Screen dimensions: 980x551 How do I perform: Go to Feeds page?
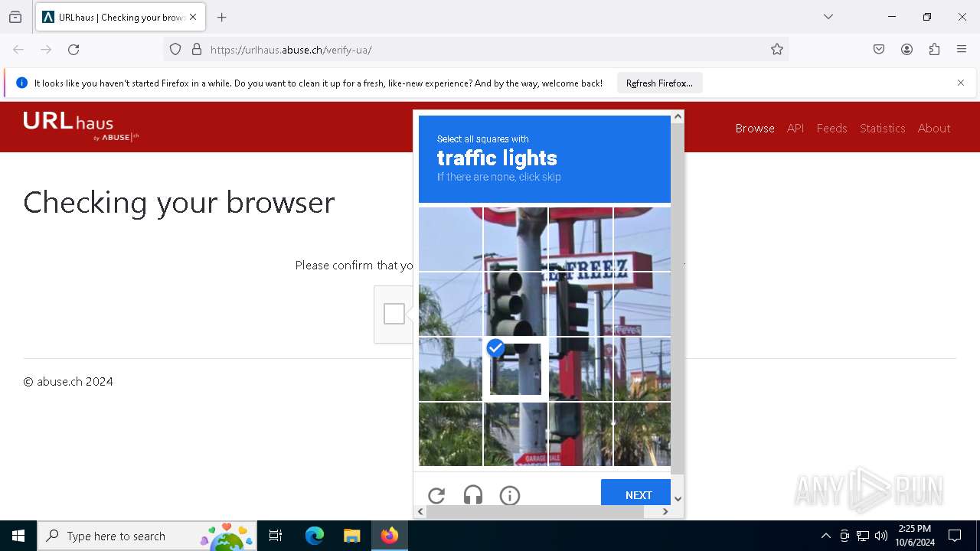click(831, 128)
